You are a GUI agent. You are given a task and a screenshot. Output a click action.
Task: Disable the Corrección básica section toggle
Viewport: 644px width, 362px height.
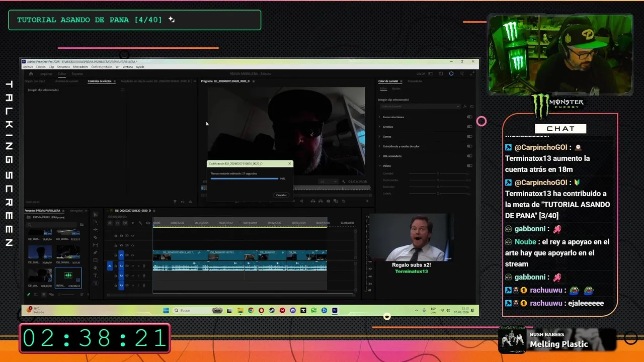point(469,117)
